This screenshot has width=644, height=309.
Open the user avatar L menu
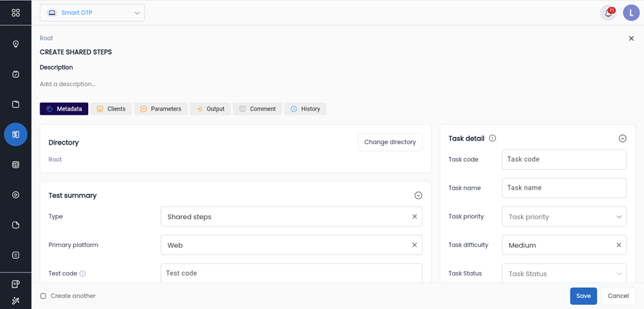pyautogui.click(x=630, y=13)
